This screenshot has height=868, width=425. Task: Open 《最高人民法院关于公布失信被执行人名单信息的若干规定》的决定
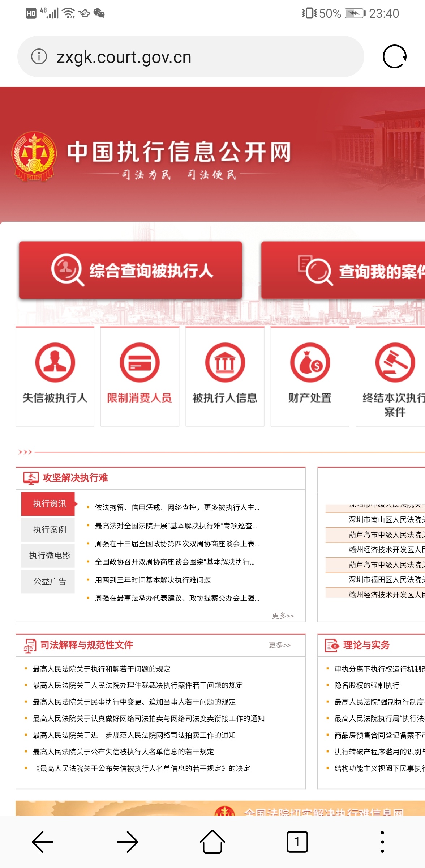pos(141,768)
